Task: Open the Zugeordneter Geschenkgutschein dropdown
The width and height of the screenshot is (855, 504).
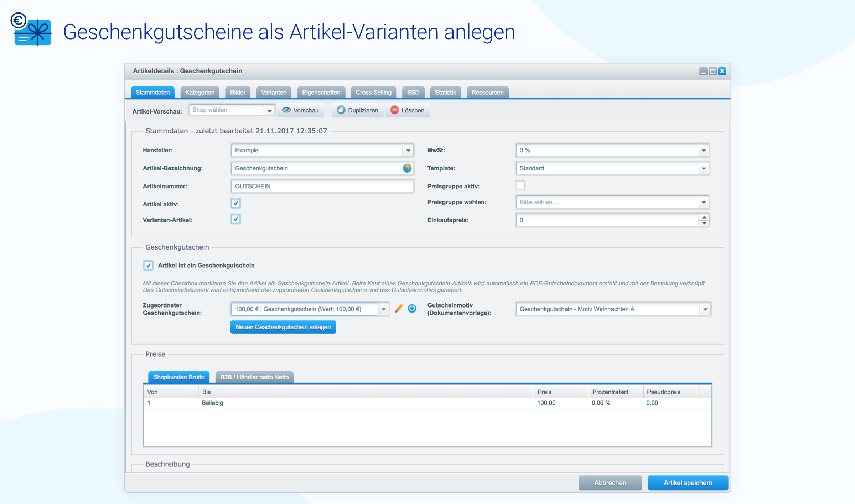Action: coord(384,309)
